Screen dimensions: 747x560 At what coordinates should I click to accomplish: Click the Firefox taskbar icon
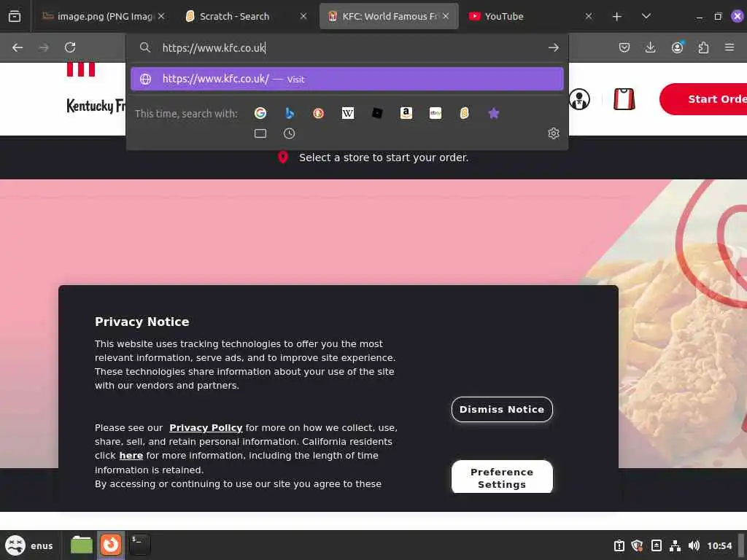pos(111,545)
